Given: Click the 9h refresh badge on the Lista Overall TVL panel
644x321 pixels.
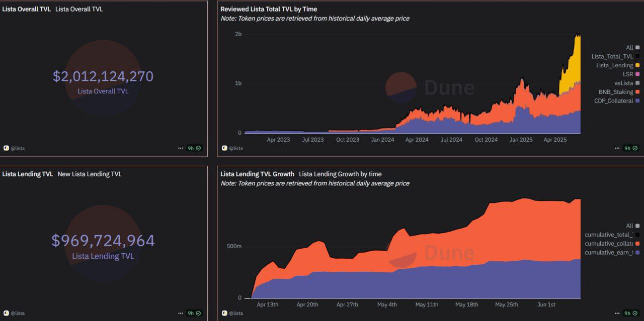Looking at the screenshot, I should 194,148.
